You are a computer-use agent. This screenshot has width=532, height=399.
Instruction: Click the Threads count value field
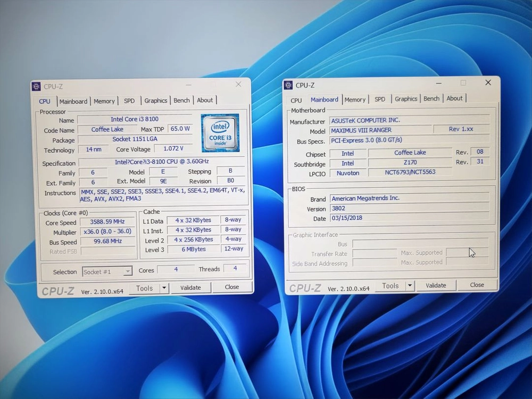point(235,268)
